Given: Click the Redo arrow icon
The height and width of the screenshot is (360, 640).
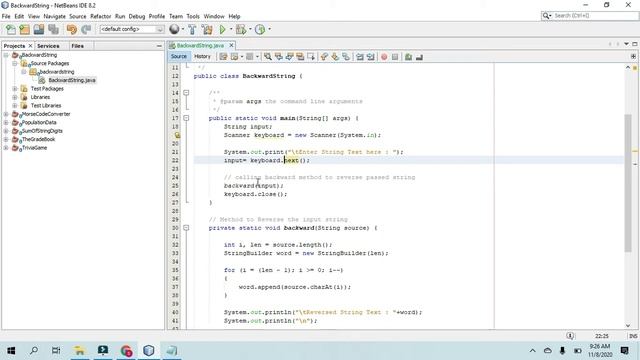Looking at the screenshot, I should tap(86, 29).
